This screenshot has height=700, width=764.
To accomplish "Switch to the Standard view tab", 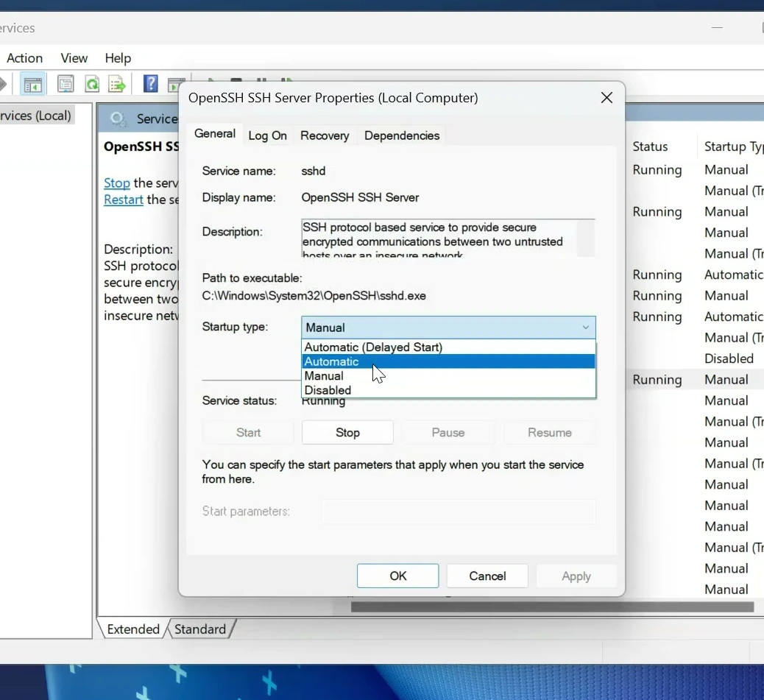I will coord(200,629).
